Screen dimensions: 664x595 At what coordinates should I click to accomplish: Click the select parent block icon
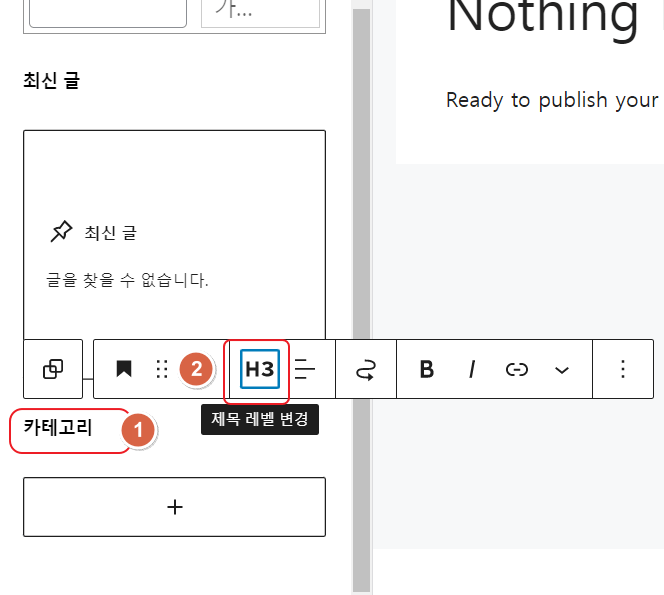pyautogui.click(x=53, y=369)
